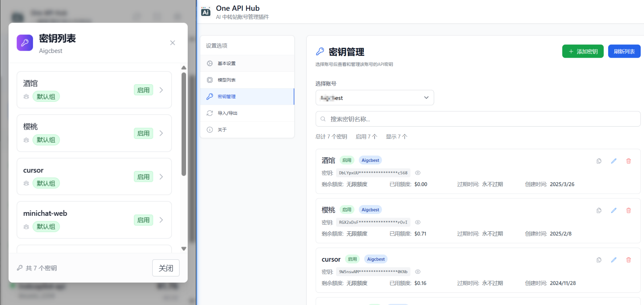Expand the 酒馆 entry chevron in the dialog

[x=161, y=90]
